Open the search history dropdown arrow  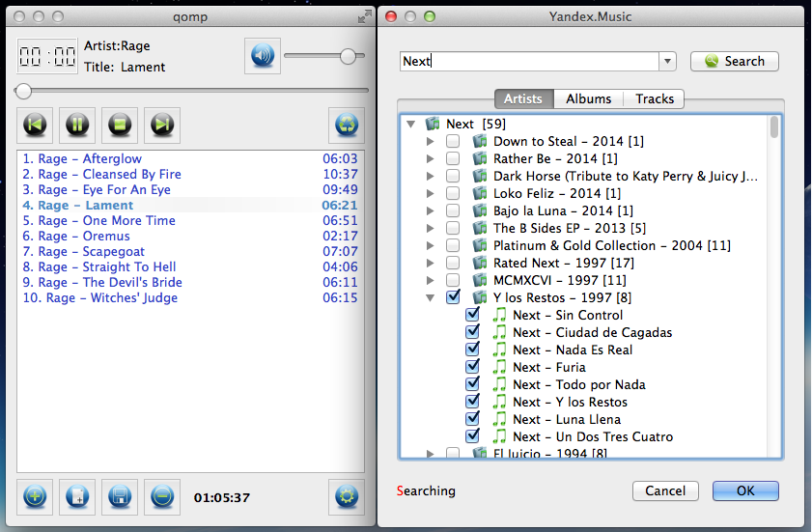pos(667,61)
